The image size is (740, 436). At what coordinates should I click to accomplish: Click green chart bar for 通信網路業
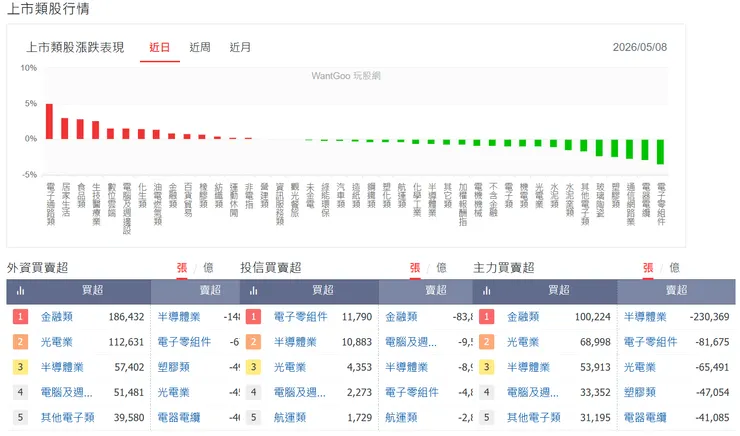[630, 149]
